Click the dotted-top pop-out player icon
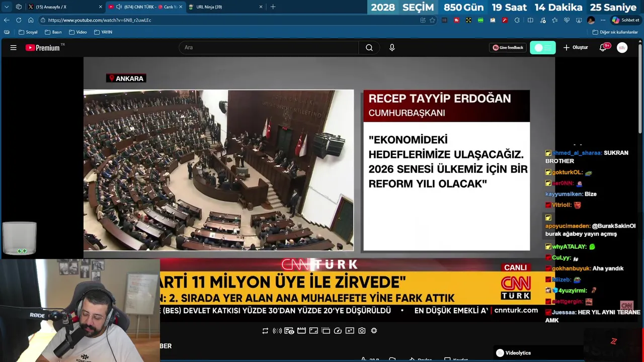This screenshot has height=362, width=644. click(326, 330)
